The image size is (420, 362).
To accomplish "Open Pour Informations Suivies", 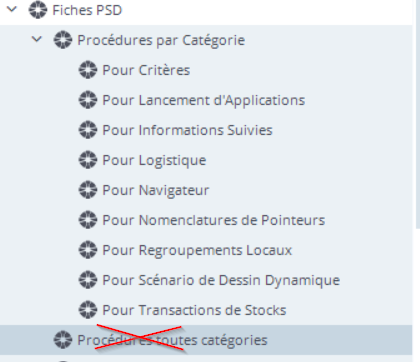I will click(187, 130).
